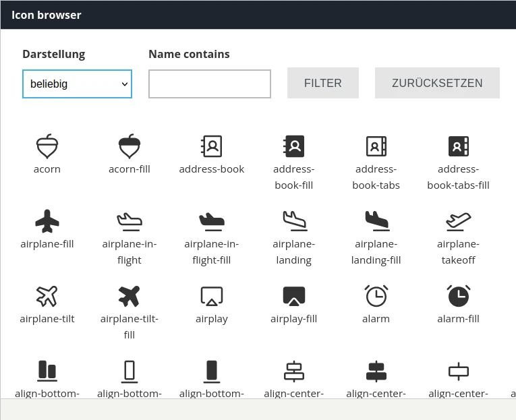The width and height of the screenshot is (516, 420).
Task: Click the 'airplay-fill' label text
Action: (x=294, y=319)
